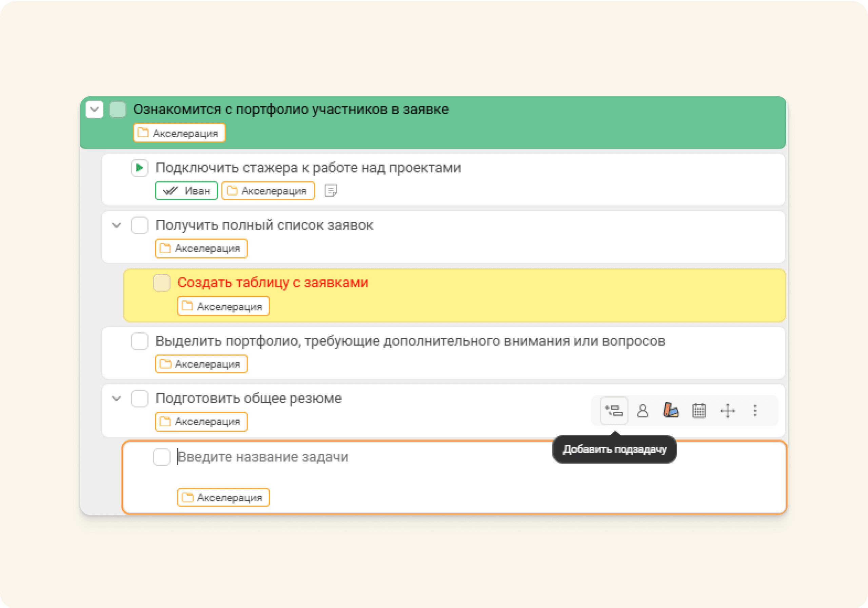Collapse Подготовить общее резюме subtasks
The image size is (868, 608).
click(116, 398)
